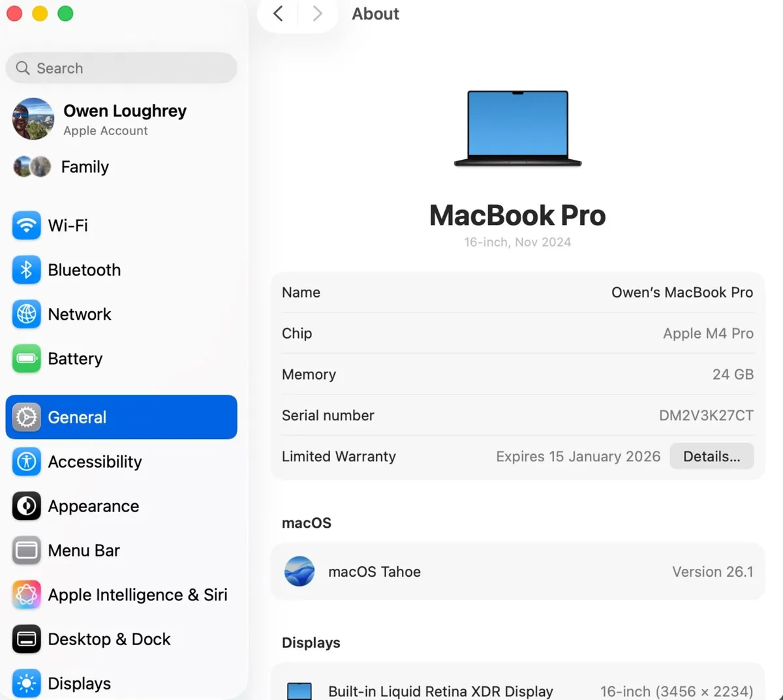Click the forward navigation arrow
Image resolution: width=783 pixels, height=700 pixels.
317,13
